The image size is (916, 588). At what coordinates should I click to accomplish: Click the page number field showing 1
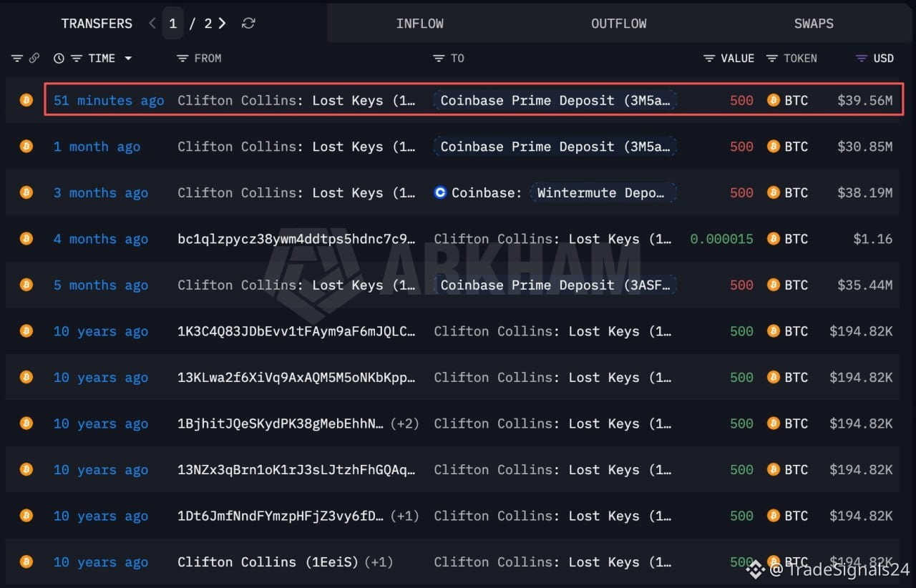tap(172, 24)
